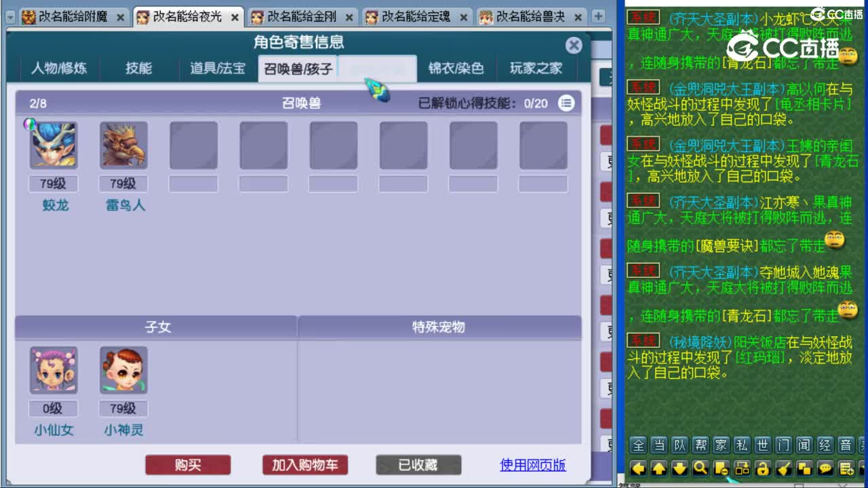
Task: Click the overlapping squares chat icon
Action: (804, 468)
